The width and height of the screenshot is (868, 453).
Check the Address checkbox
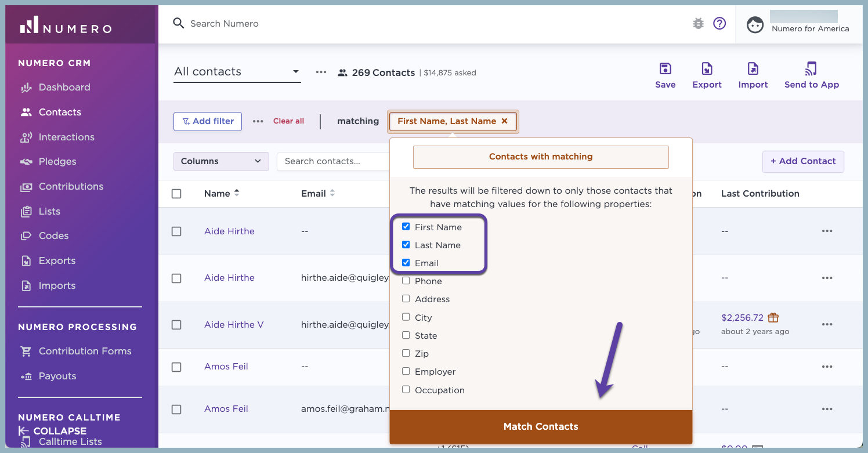coord(406,299)
